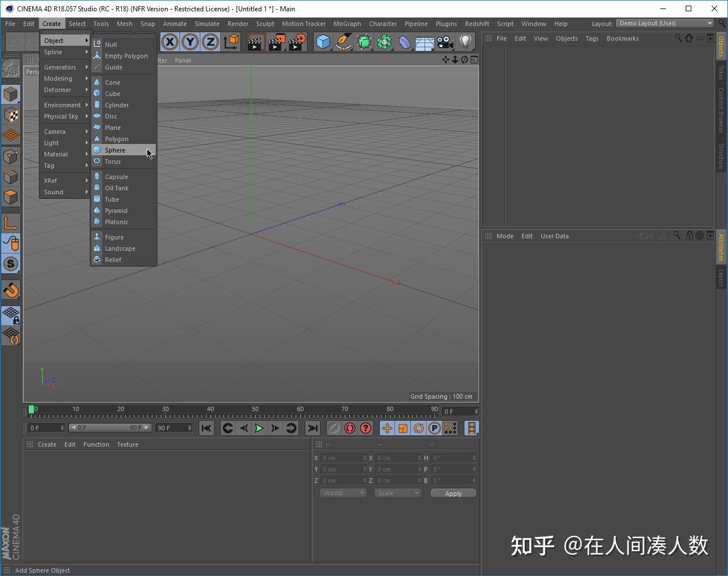Open Render Settings gear-clapperboard icon
Viewport: 728px width, 576px height.
click(x=296, y=42)
